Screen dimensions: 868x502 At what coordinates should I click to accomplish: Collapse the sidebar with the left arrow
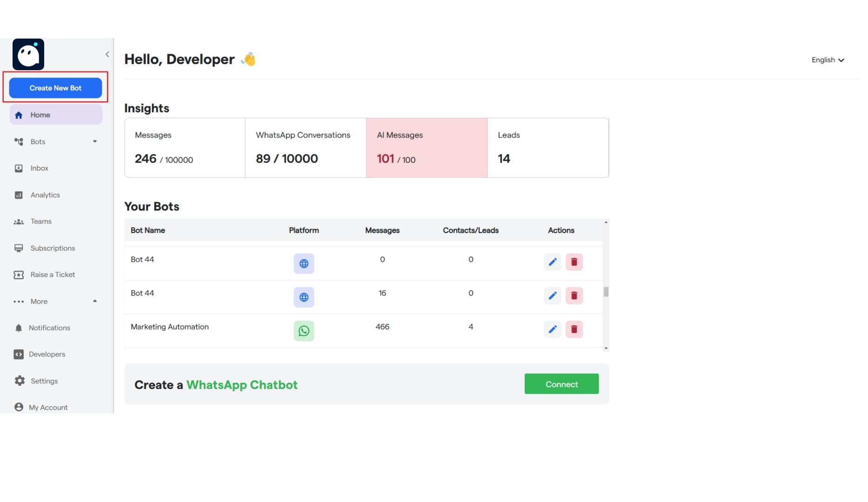[x=107, y=54]
